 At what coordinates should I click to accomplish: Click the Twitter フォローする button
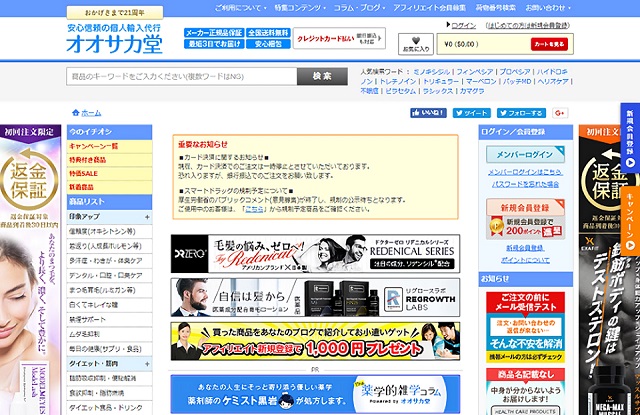pos(521,113)
